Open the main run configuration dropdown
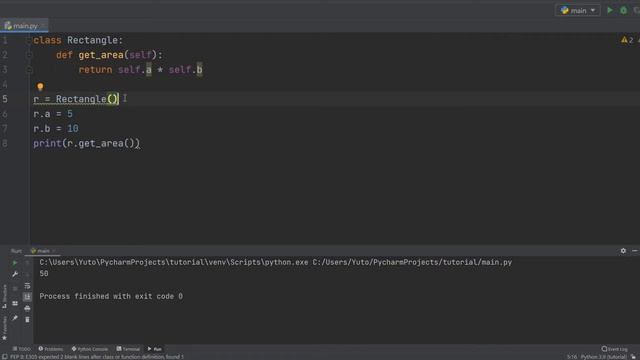Viewport: 640px width, 360px height. point(578,11)
